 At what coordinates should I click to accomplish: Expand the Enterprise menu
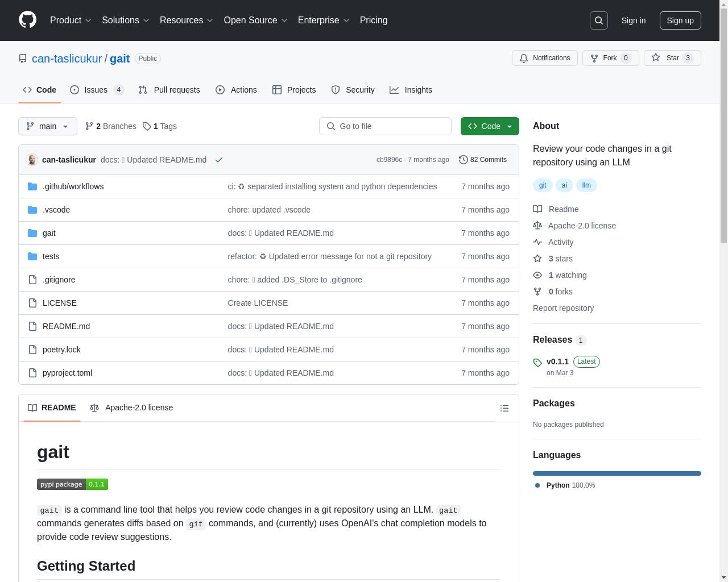tap(324, 20)
